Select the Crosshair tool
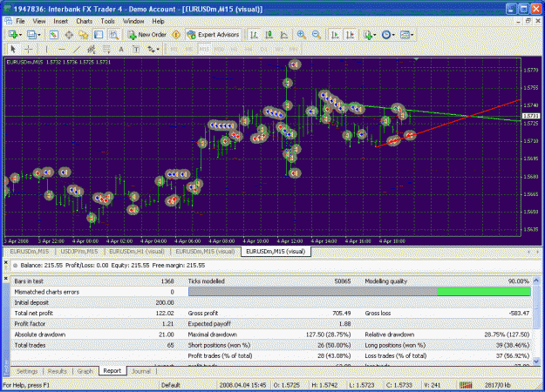The width and height of the screenshot is (545, 392). tap(29, 50)
